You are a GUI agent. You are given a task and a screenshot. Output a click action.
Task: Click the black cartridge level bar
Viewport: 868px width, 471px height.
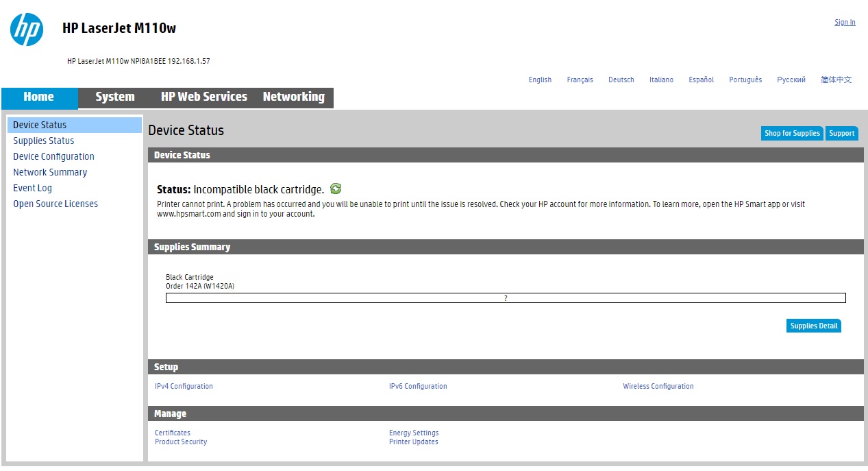click(506, 298)
